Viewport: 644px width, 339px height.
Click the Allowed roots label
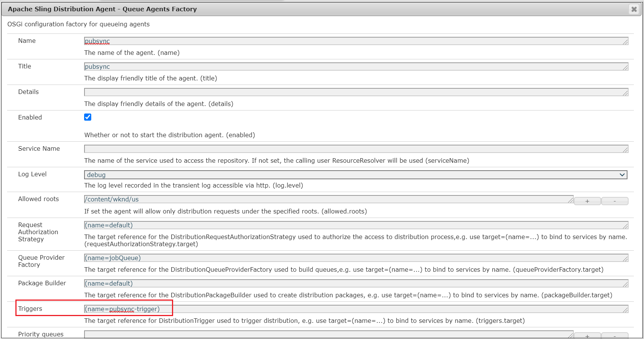(38, 199)
